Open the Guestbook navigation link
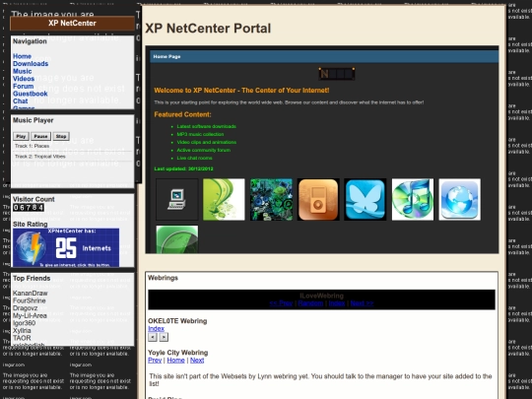This screenshot has height=399, width=532. point(31,94)
